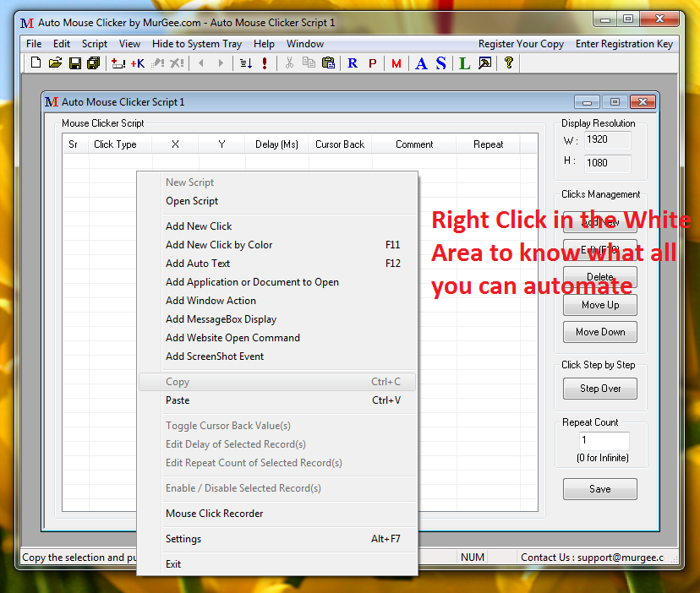This screenshot has width=700, height=593.
Task: Click the Register Your Copy link
Action: (x=521, y=43)
